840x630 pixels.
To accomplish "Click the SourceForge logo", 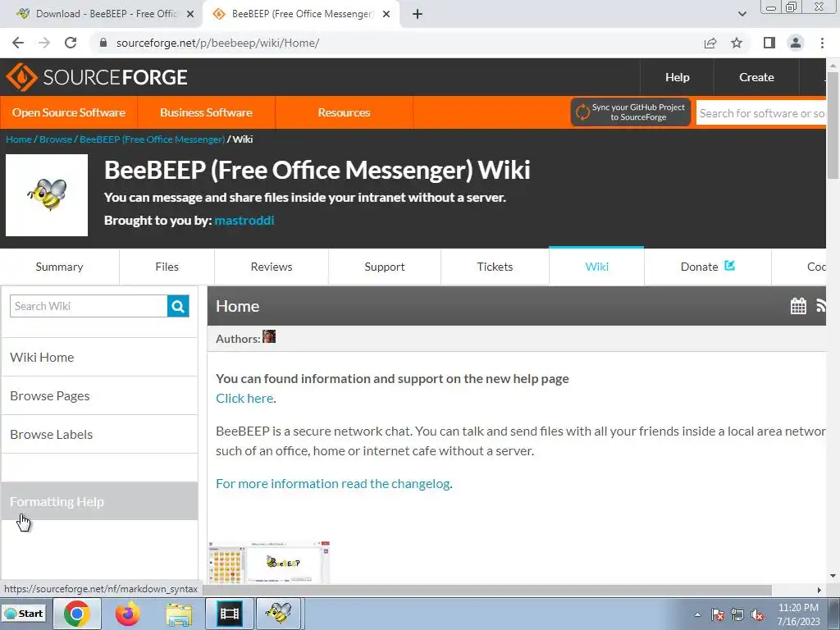I will pos(97,77).
